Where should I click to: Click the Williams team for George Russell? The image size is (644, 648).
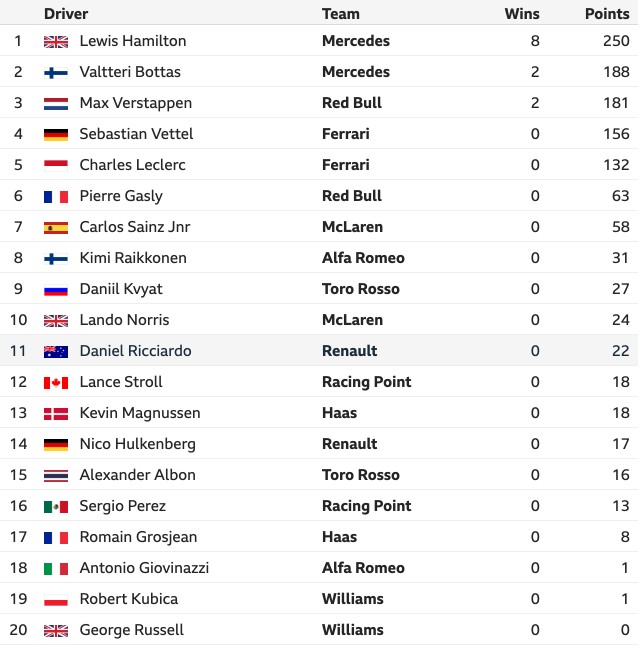point(353,630)
